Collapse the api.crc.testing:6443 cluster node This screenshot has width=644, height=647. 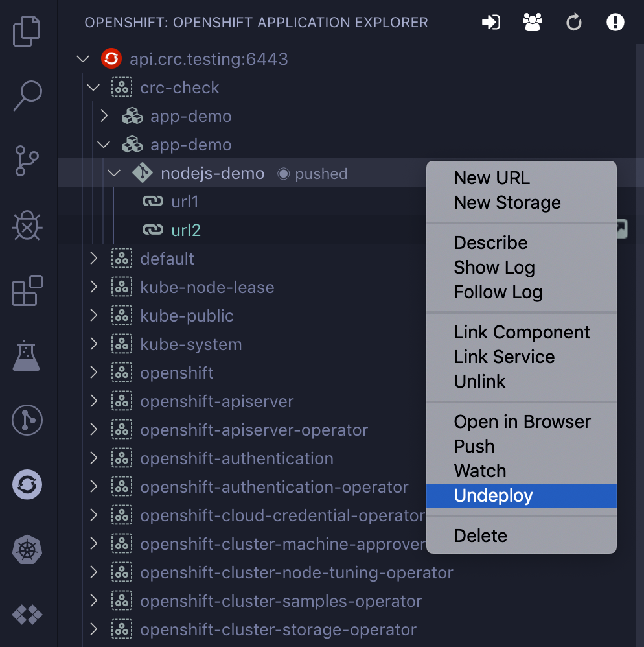pos(83,60)
